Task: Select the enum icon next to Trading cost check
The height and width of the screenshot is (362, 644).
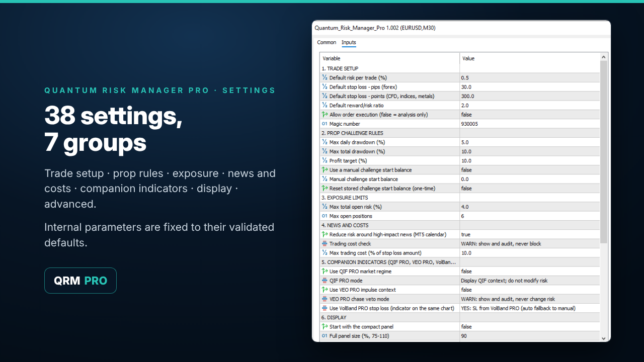Action: pyautogui.click(x=325, y=243)
